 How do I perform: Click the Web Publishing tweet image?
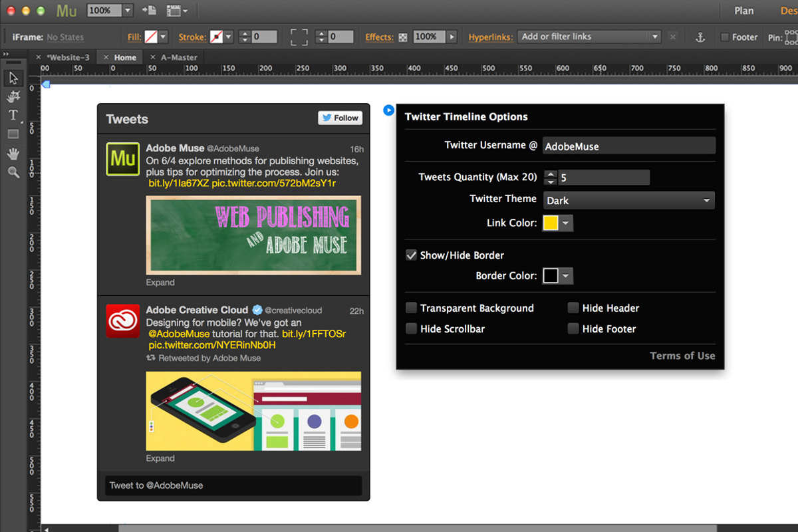tap(253, 235)
